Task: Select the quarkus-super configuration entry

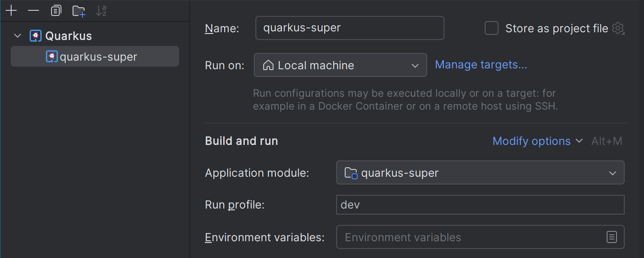Action: [95, 57]
